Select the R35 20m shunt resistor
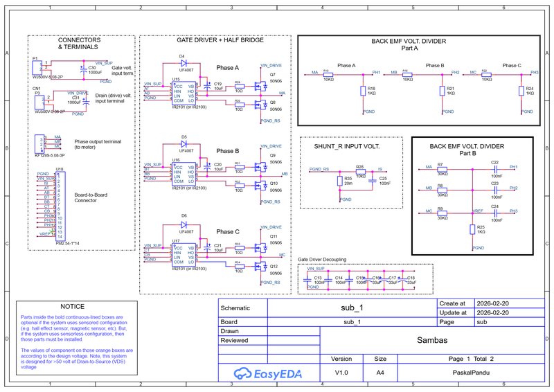Image resolution: width=554 pixels, height=392 pixels. 339,181
